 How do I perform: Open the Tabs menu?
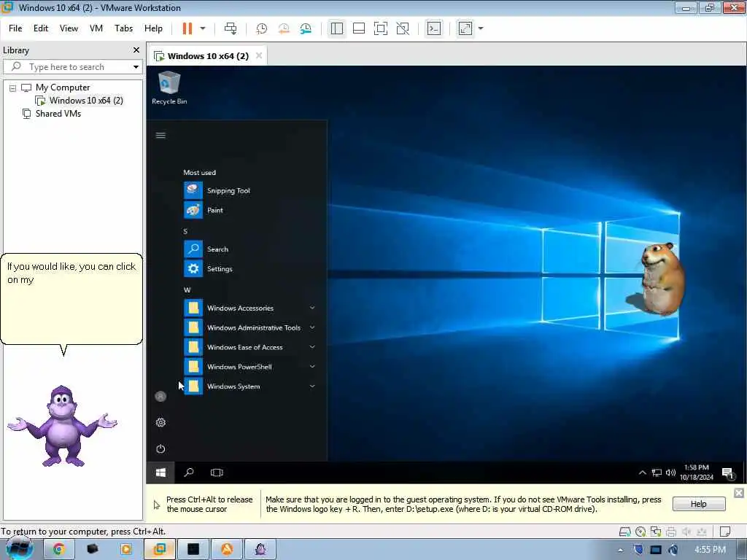123,28
